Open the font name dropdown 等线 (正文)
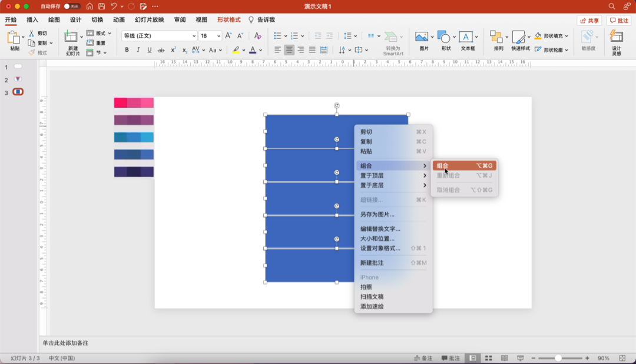 coord(159,36)
